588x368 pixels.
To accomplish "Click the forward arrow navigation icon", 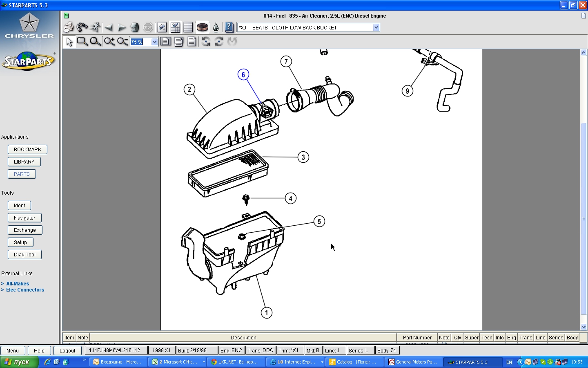I will coord(122,27).
